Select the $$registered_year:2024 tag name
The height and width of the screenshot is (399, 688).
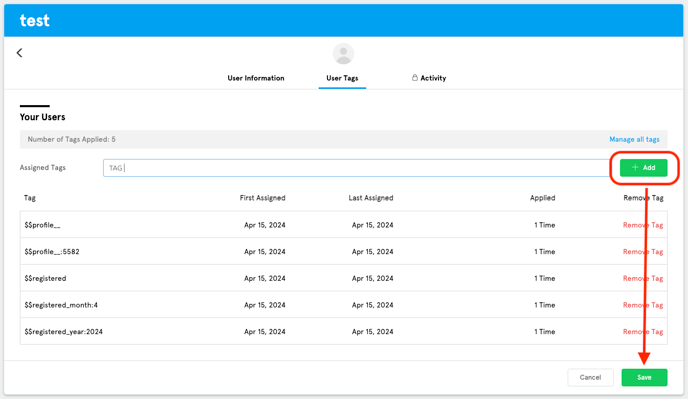pos(64,332)
